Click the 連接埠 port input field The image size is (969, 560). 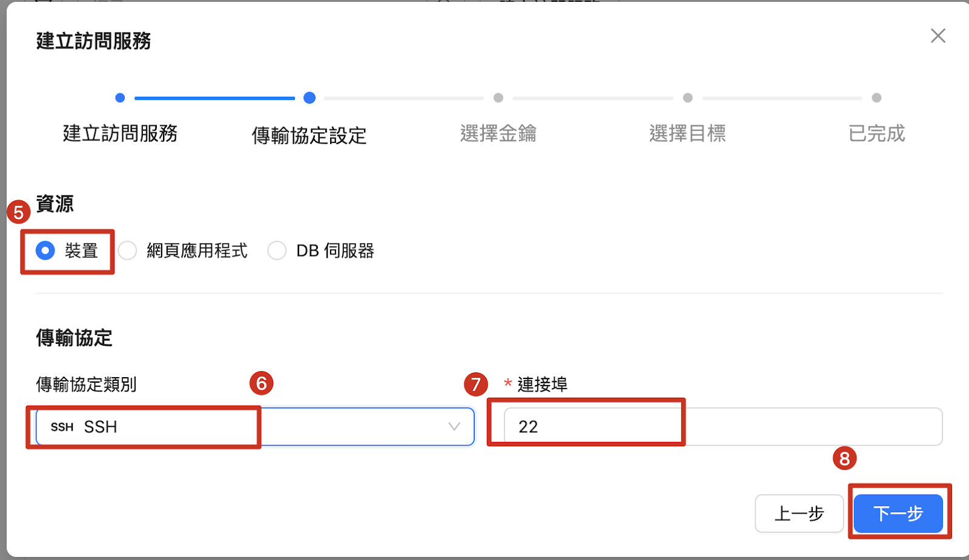[722, 427]
